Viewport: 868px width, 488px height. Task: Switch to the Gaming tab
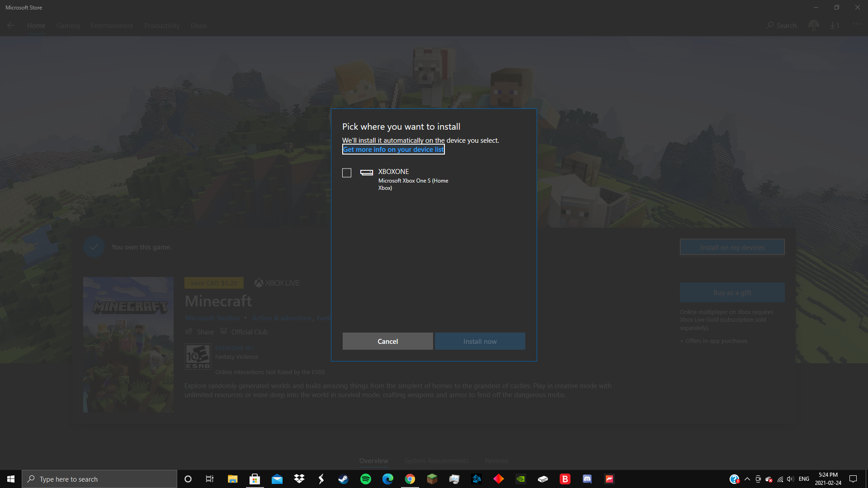68,26
